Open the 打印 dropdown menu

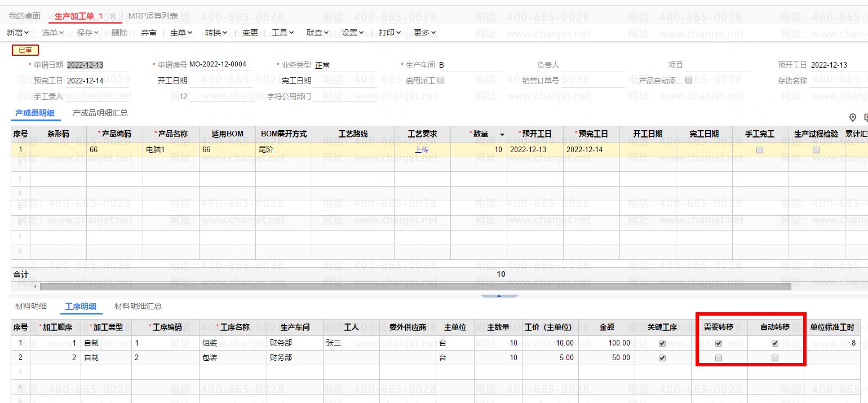[389, 33]
